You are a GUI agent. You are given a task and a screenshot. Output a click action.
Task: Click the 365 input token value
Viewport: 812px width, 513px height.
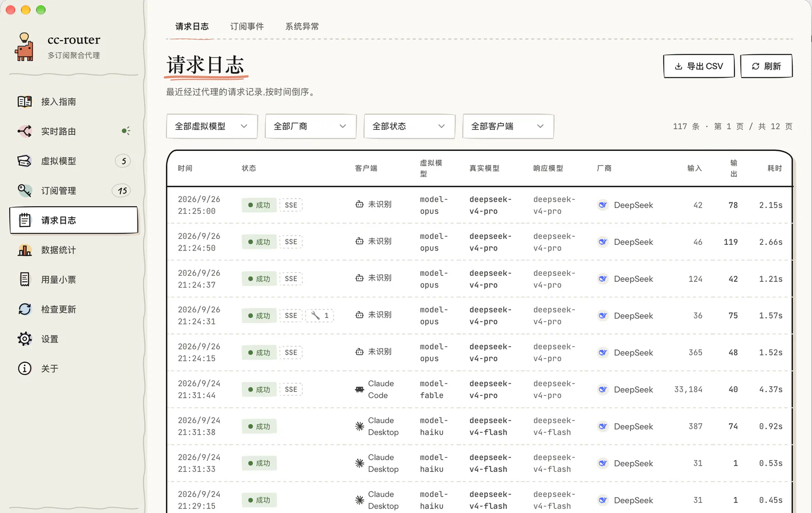pyautogui.click(x=695, y=352)
